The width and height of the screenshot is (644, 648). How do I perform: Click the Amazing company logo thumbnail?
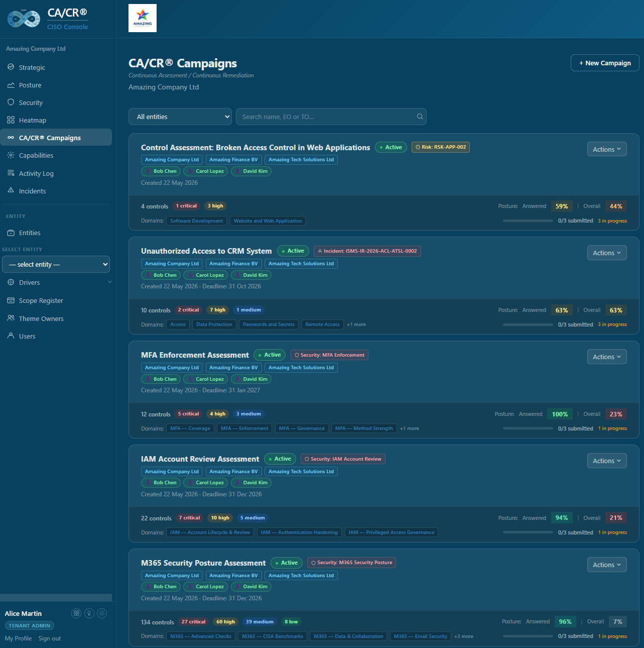143,18
